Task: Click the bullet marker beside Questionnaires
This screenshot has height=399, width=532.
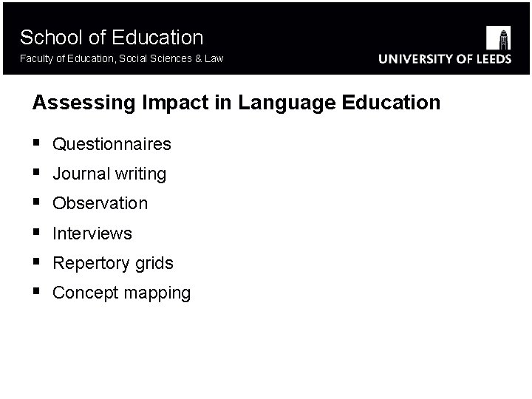Action: 36,143
